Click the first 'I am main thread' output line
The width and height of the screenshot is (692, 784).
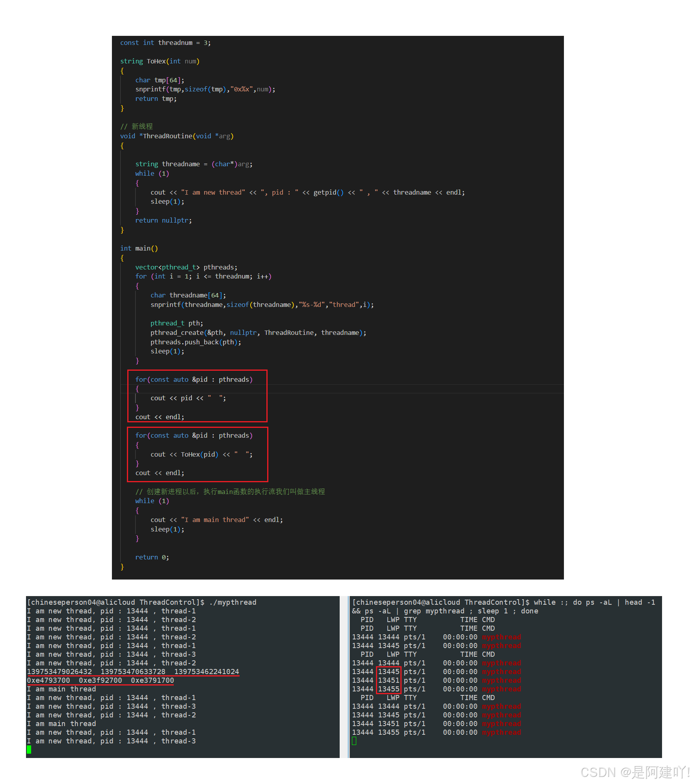coord(61,689)
